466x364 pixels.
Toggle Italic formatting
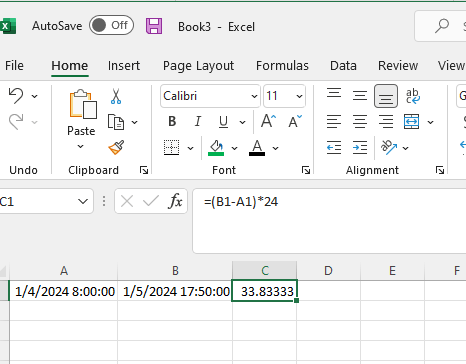[x=198, y=122]
